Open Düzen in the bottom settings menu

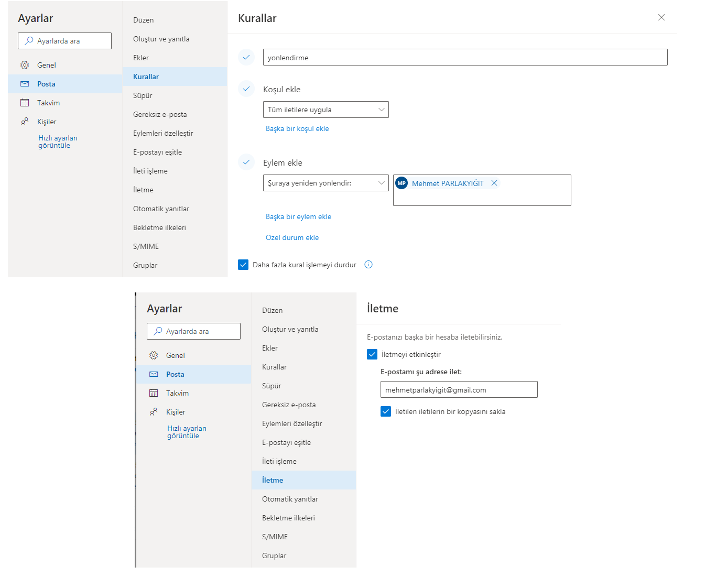(x=304, y=310)
